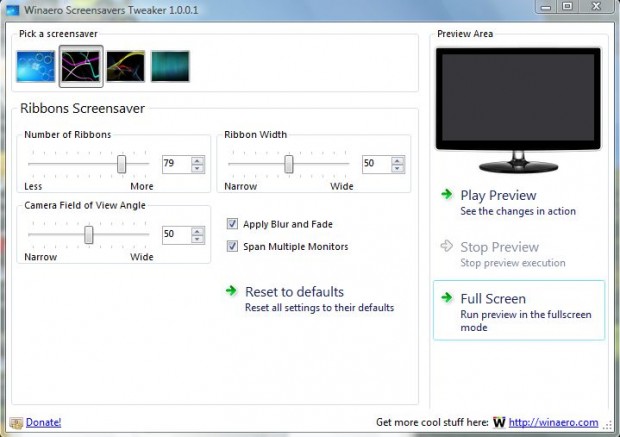
Task: Disable Apply Blur and Fade checkbox
Action: pos(233,224)
